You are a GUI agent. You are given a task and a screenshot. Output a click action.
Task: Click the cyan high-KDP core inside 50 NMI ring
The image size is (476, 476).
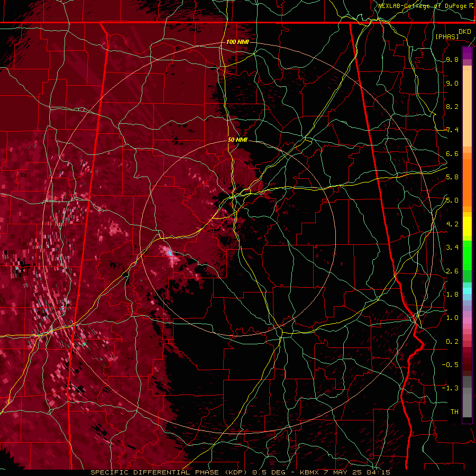[169, 253]
